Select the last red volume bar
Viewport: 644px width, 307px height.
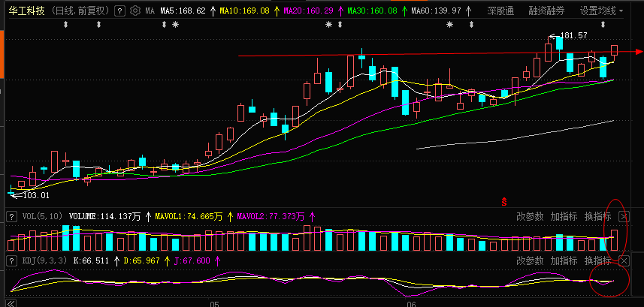[615, 240]
